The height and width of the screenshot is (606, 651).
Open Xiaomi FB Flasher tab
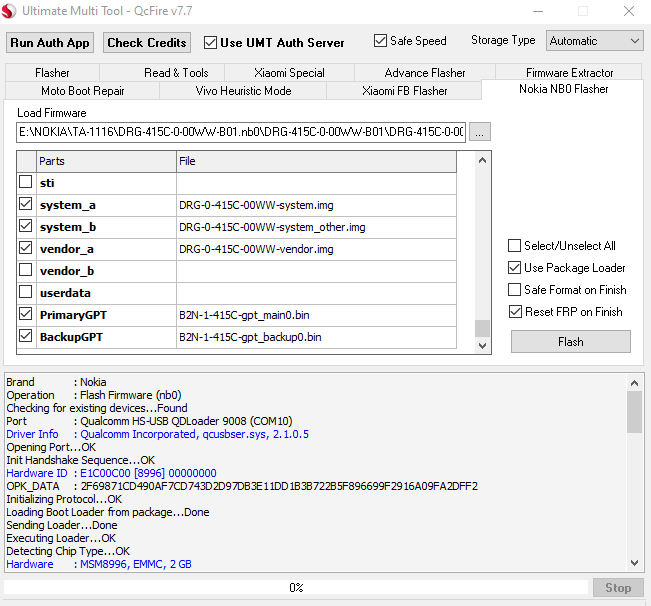coord(404,90)
